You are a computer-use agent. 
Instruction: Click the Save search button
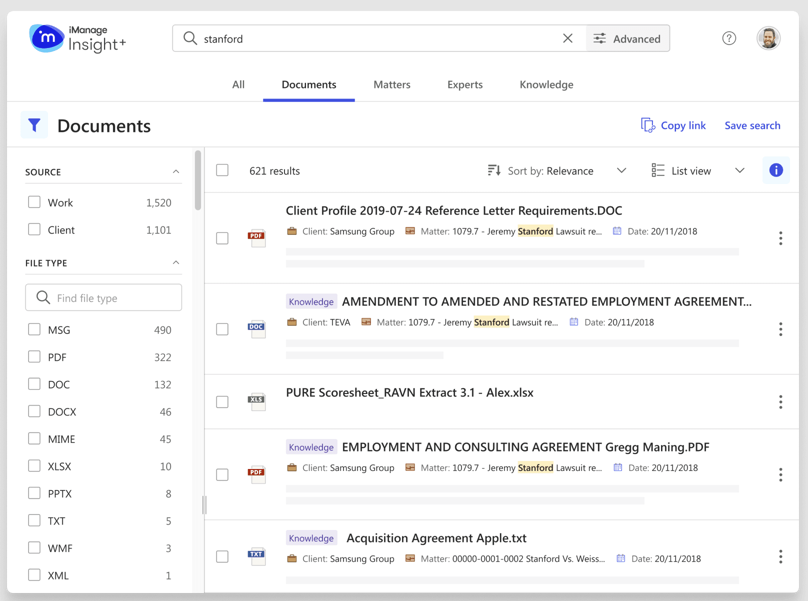click(752, 125)
